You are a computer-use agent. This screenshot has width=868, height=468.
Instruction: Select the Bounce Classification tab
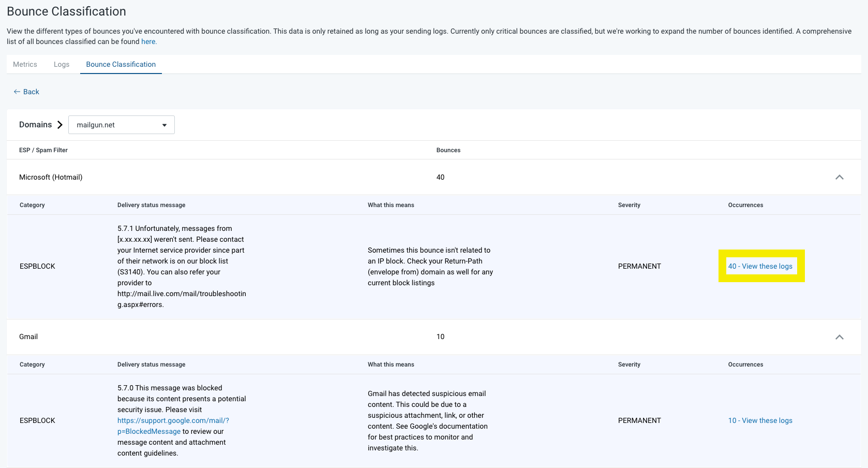pos(121,64)
